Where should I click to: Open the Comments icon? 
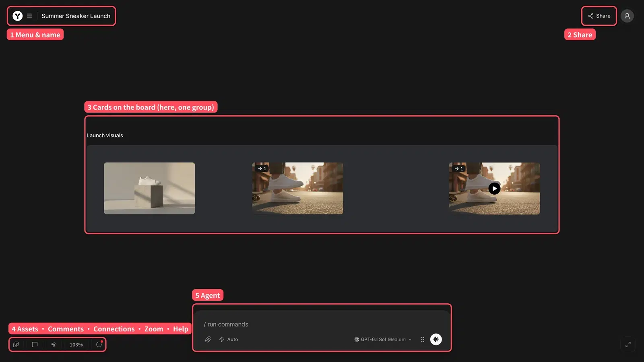point(35,345)
